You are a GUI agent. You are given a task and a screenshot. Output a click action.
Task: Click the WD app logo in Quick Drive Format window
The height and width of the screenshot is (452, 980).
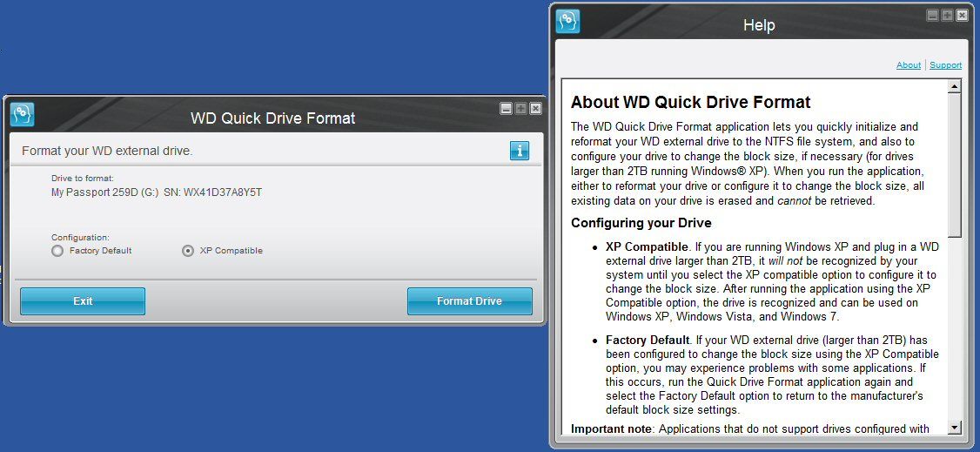pos(23,114)
